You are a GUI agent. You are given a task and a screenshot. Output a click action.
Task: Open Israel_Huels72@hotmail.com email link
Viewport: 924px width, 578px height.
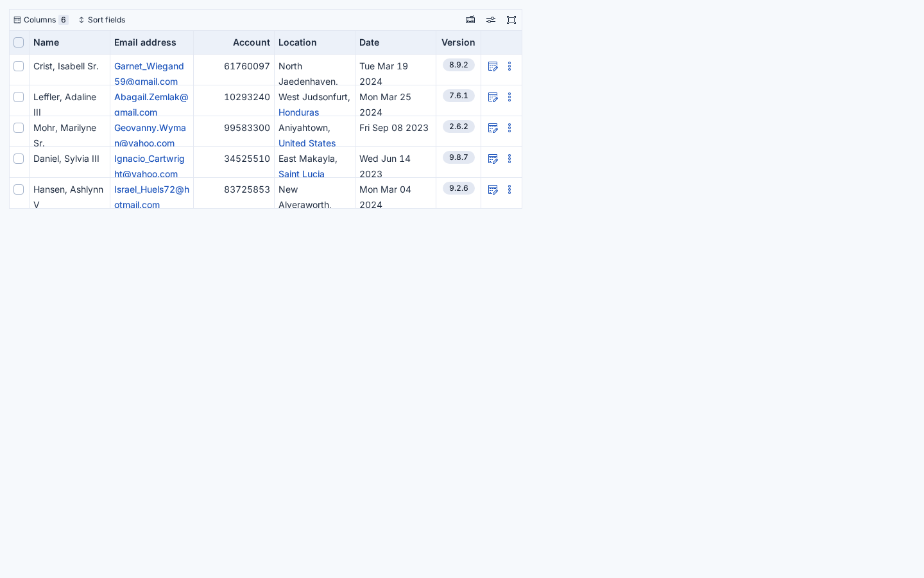pyautogui.click(x=151, y=197)
